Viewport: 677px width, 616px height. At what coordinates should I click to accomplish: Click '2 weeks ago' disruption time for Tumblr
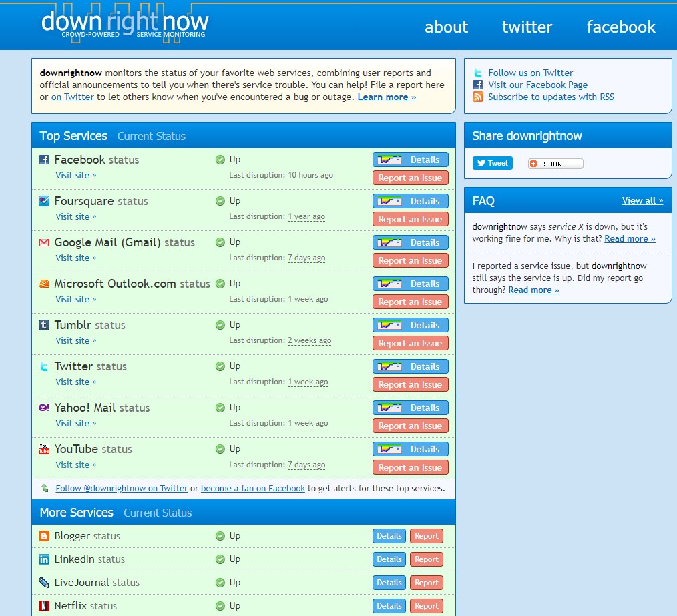coord(310,341)
